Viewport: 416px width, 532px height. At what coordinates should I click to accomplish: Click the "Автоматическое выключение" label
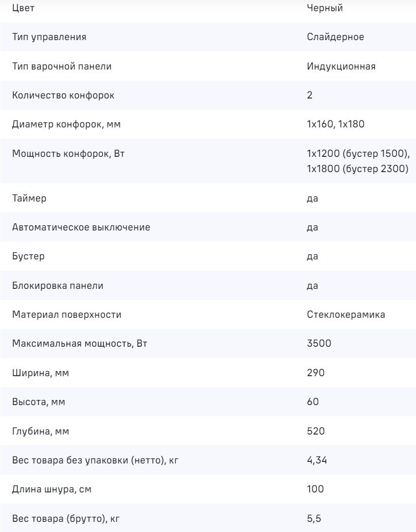pos(81,227)
